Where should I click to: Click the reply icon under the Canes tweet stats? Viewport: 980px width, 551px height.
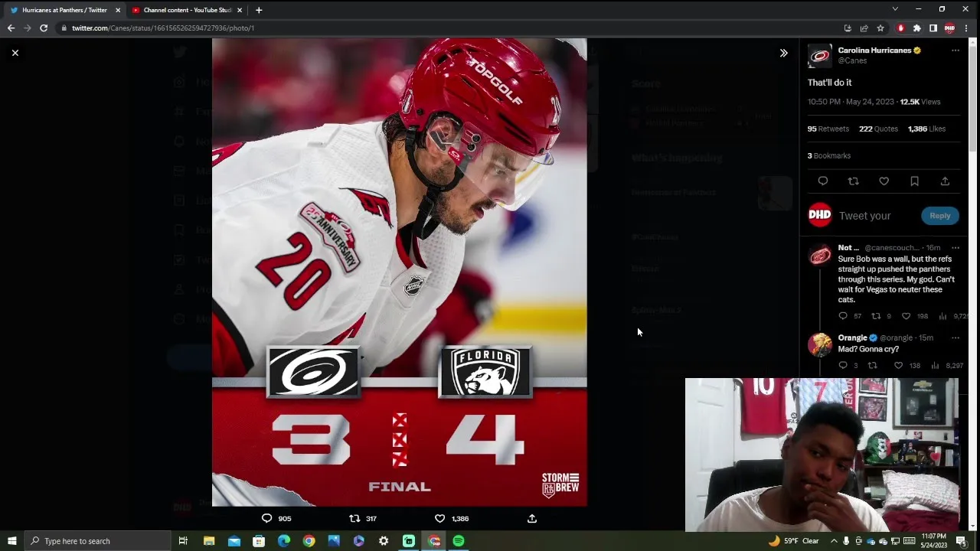tap(823, 181)
